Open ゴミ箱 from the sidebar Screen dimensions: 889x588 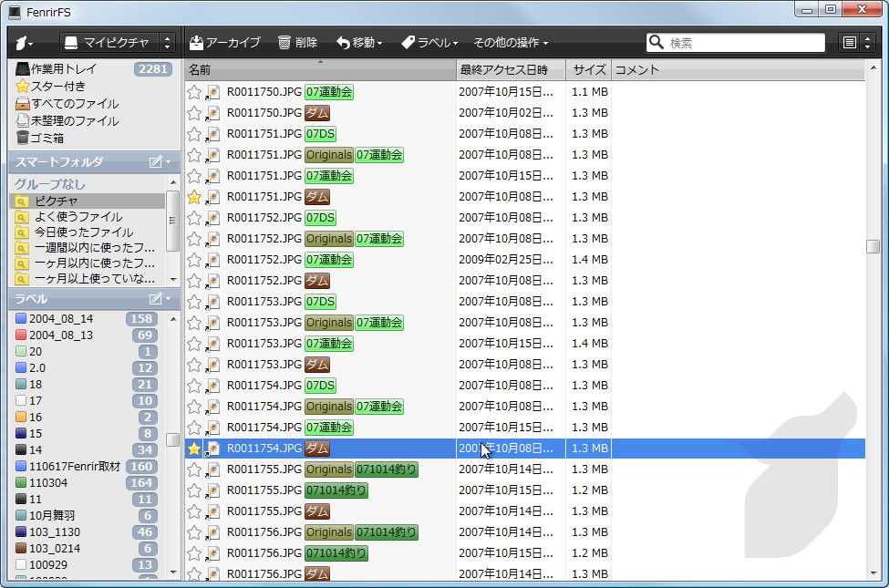coord(49,138)
